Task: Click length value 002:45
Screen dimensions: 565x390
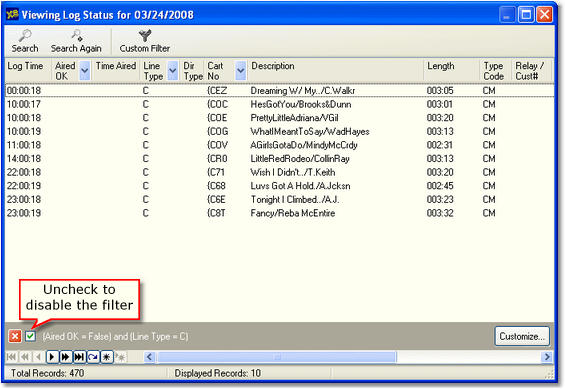Action: 440,186
